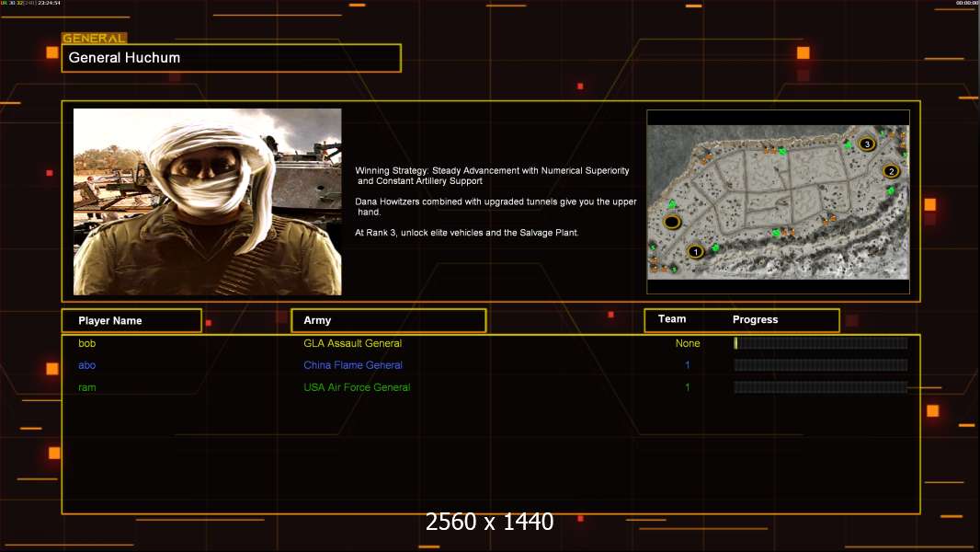The image size is (980, 552).
Task: Select player abo in the list
Action: [86, 365]
